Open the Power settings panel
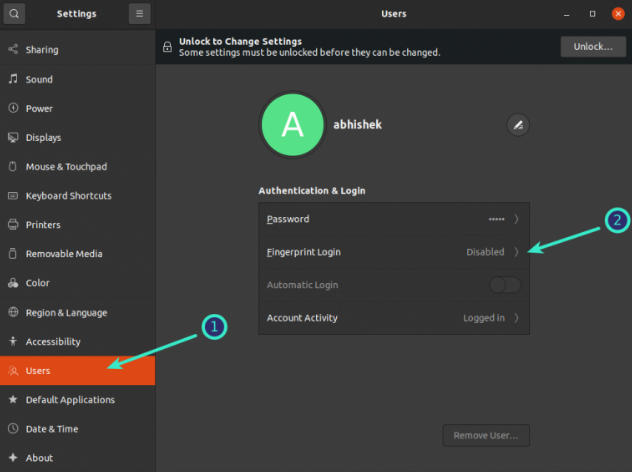The image size is (632, 472). click(x=77, y=108)
